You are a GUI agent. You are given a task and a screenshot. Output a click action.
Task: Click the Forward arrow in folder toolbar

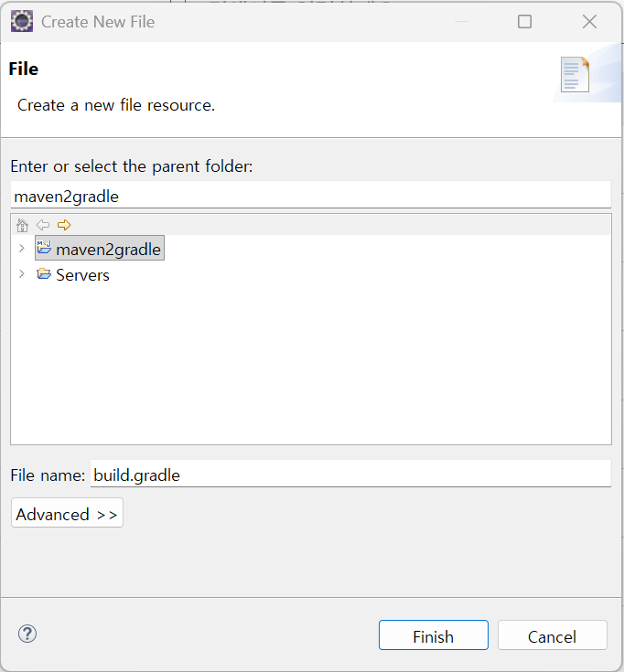pyautogui.click(x=63, y=225)
